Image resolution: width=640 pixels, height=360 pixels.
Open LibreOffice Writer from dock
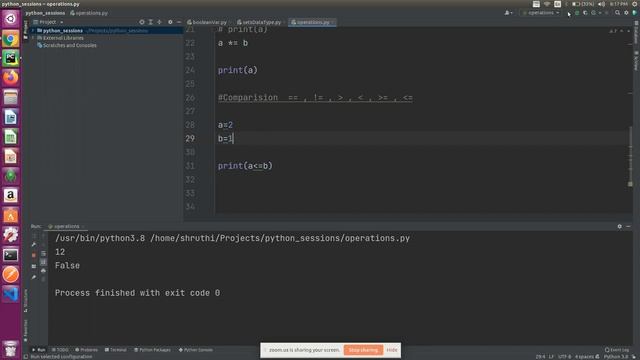coord(11,118)
